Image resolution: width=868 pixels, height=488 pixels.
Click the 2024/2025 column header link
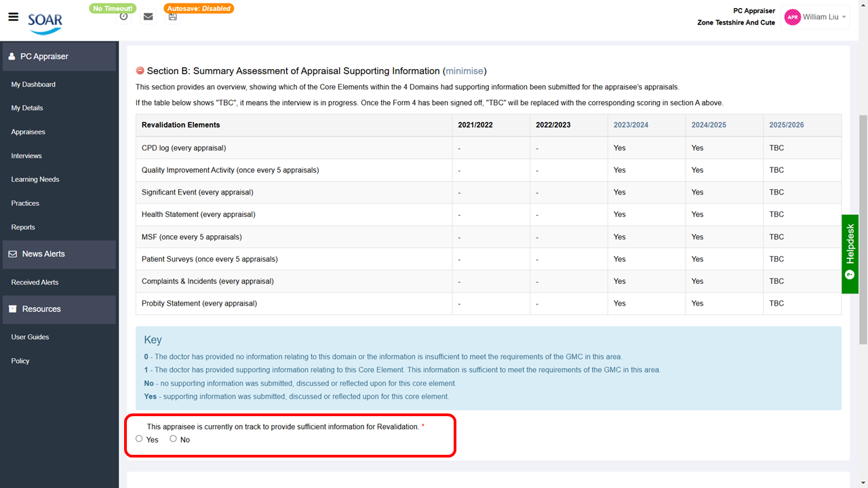(709, 125)
